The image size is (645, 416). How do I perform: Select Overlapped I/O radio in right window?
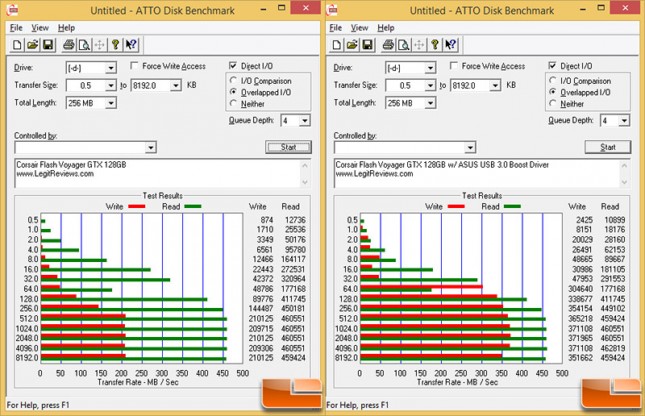[553, 92]
